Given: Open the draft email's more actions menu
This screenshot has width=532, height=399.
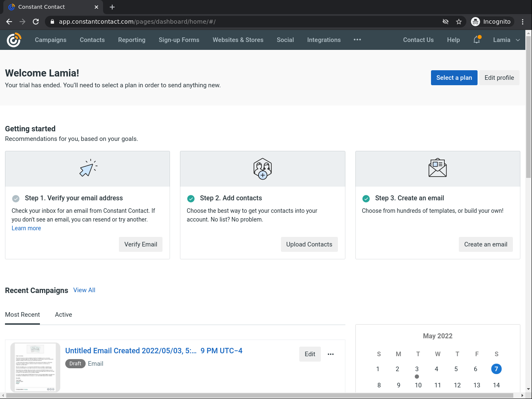Looking at the screenshot, I should click(x=331, y=354).
